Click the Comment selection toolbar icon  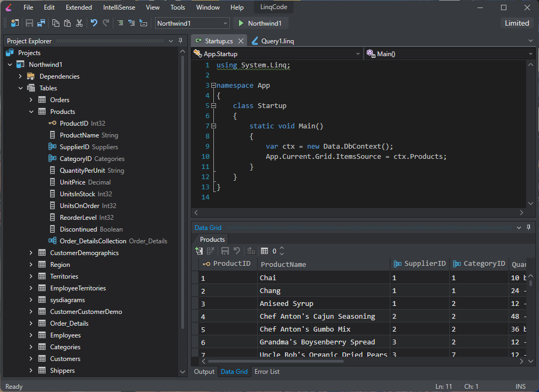point(143,23)
